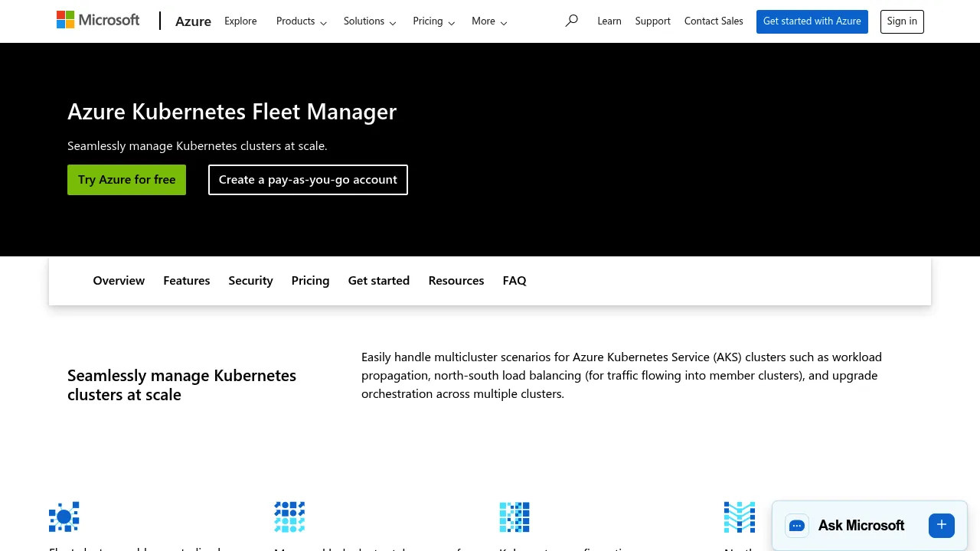
Task: Click the second feature icon with arrows grid
Action: tap(289, 517)
